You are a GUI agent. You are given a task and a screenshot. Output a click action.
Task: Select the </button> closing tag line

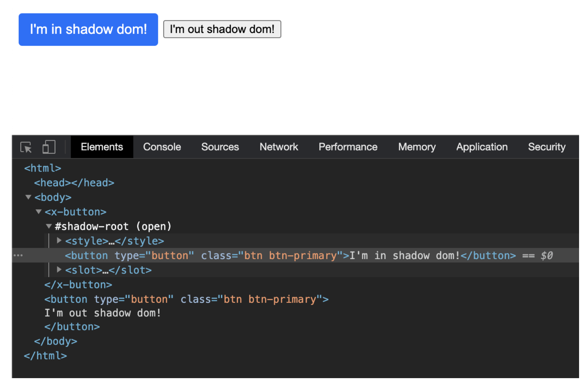point(72,327)
